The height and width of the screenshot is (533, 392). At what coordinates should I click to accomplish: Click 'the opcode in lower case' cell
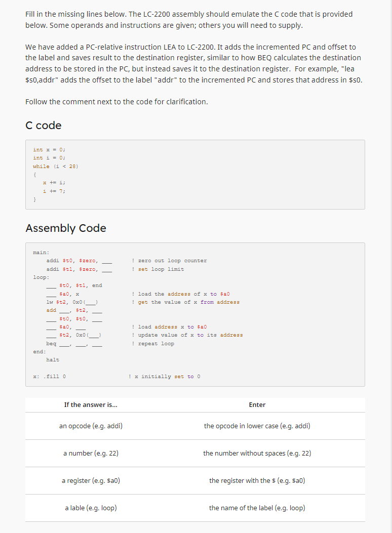click(257, 426)
